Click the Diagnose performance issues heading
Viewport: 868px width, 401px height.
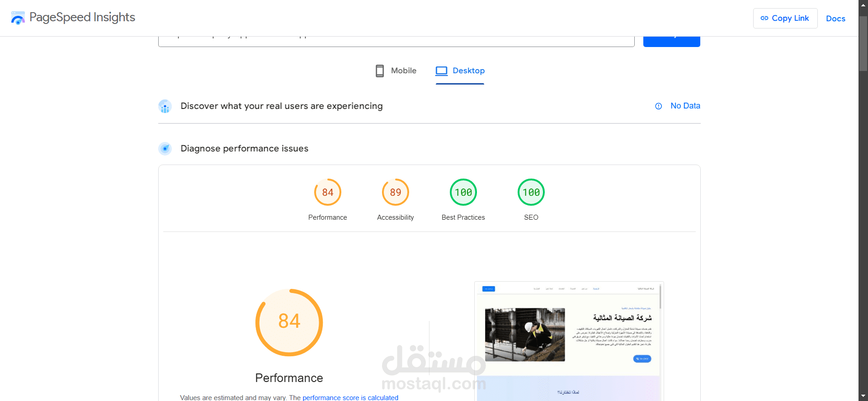pyautogui.click(x=245, y=148)
